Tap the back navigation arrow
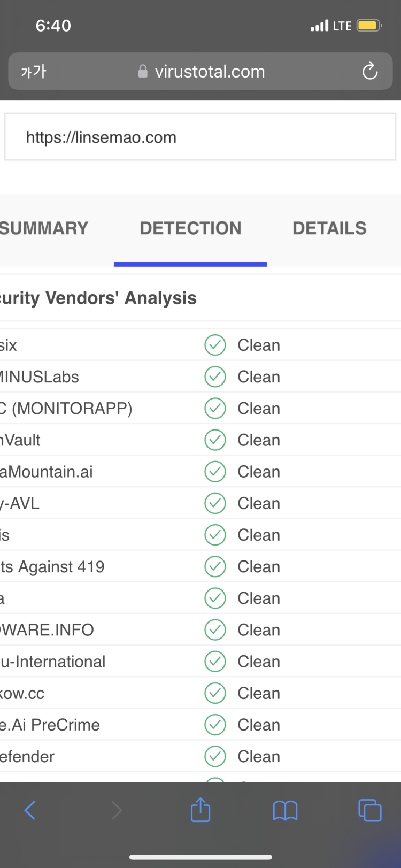Image resolution: width=401 pixels, height=868 pixels. 30,810
